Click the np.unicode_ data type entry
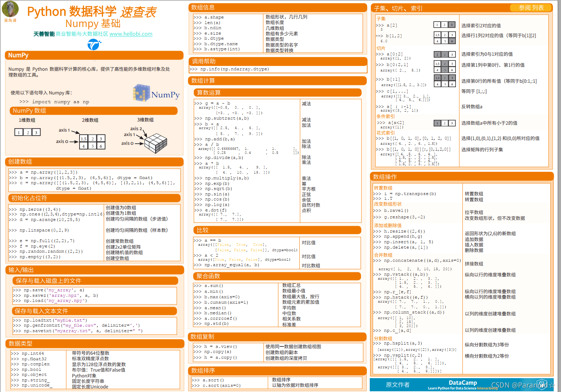The image size is (561, 392). tap(32, 385)
